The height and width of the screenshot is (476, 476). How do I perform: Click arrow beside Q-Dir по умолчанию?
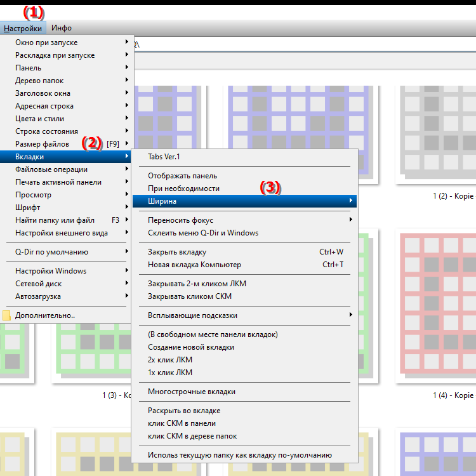(126, 251)
